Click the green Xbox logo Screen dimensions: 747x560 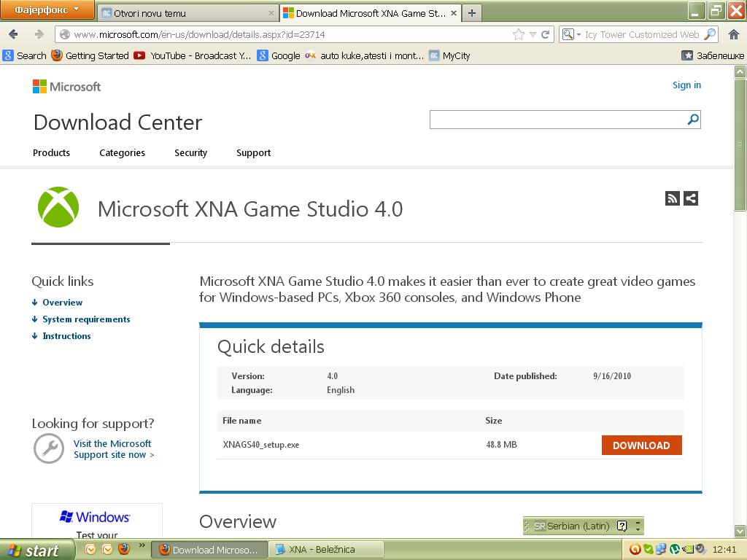pyautogui.click(x=58, y=207)
